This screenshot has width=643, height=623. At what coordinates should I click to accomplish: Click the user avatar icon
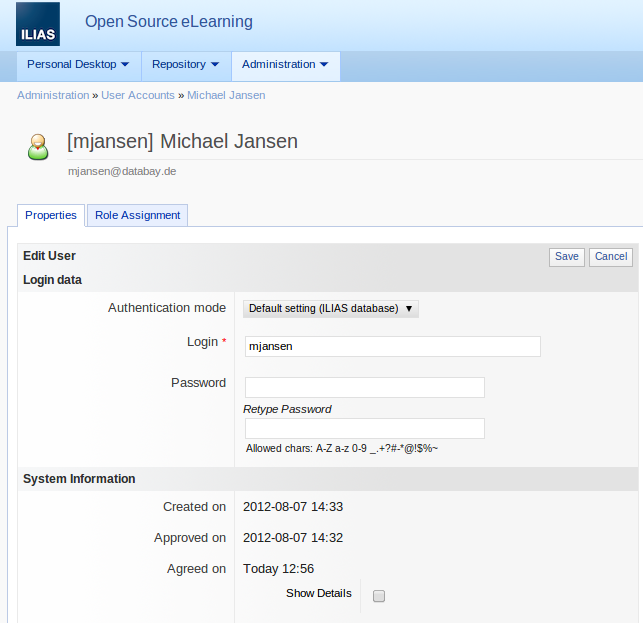[x=38, y=147]
